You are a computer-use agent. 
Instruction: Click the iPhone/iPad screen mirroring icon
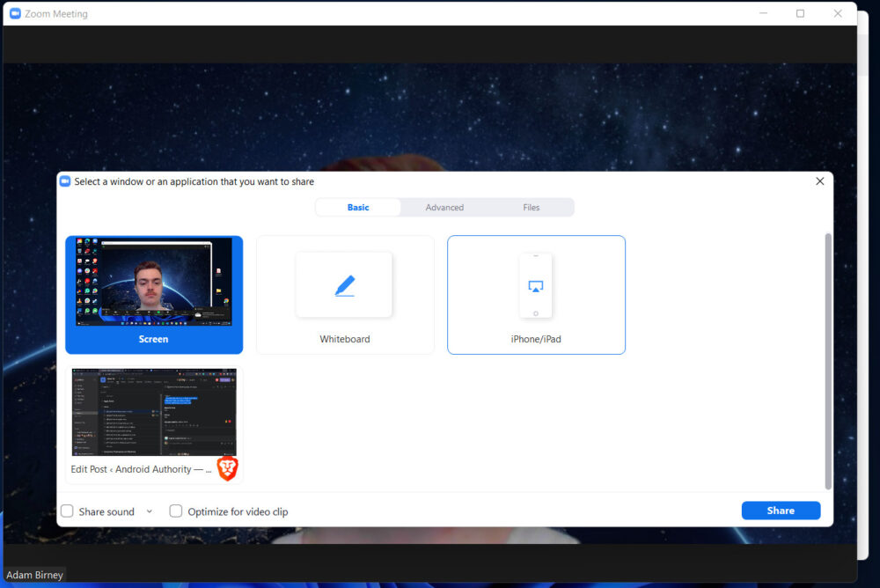point(536,283)
